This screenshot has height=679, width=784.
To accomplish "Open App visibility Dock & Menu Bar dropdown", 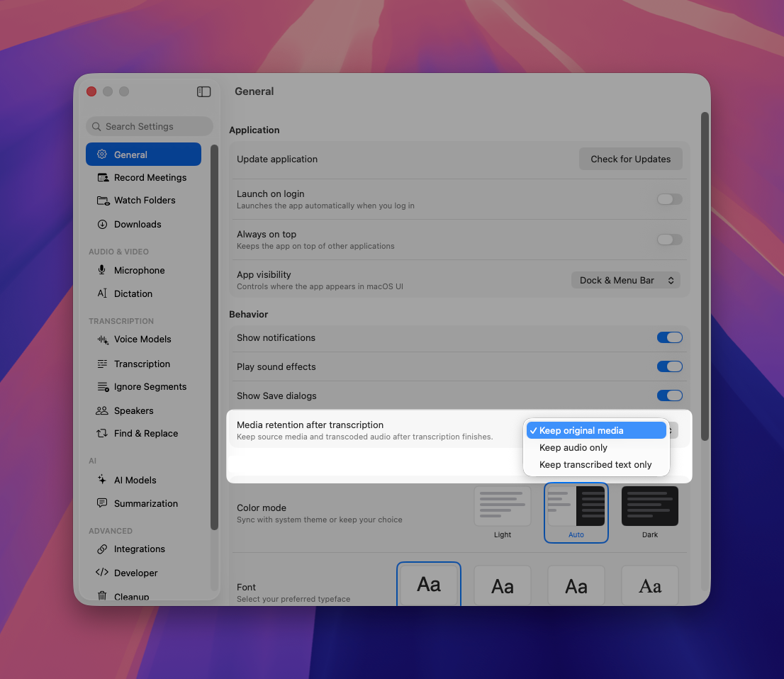I will pyautogui.click(x=625, y=281).
